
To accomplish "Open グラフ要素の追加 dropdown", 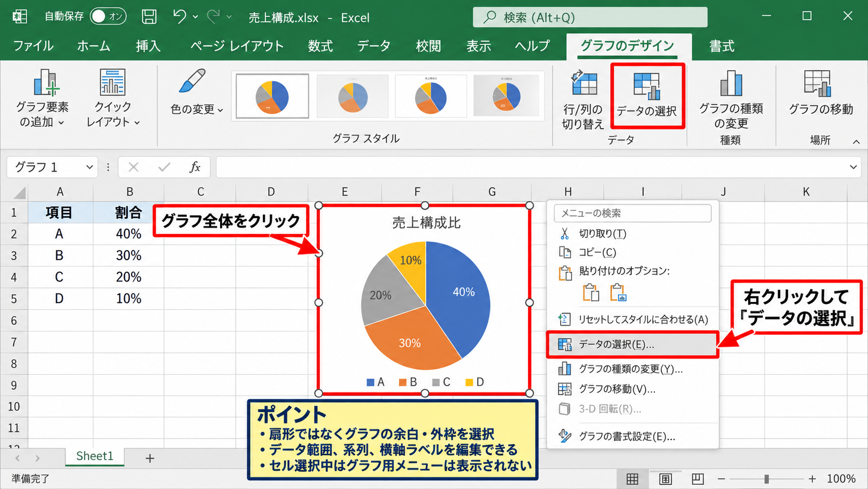I will tap(42, 99).
